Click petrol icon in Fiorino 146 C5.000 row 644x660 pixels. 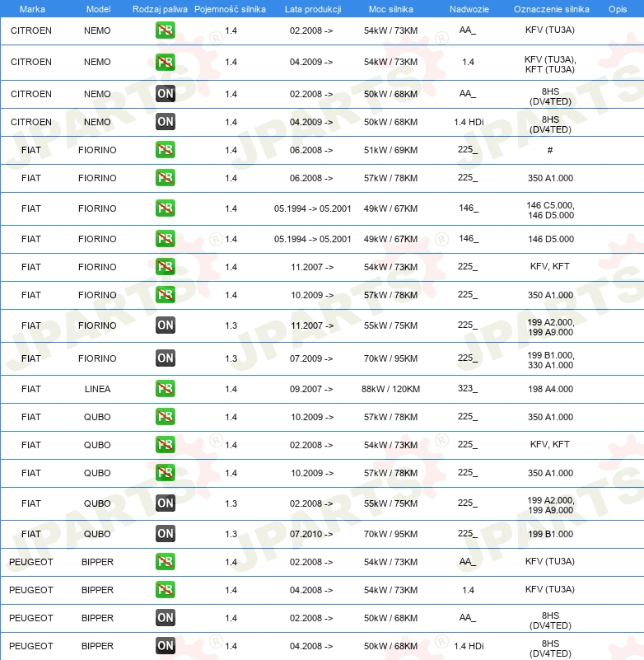165,208
